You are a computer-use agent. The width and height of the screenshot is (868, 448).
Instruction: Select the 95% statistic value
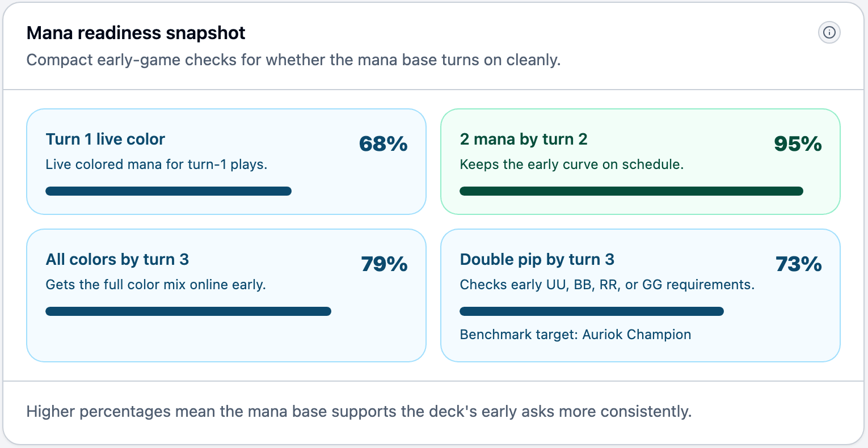(x=798, y=145)
